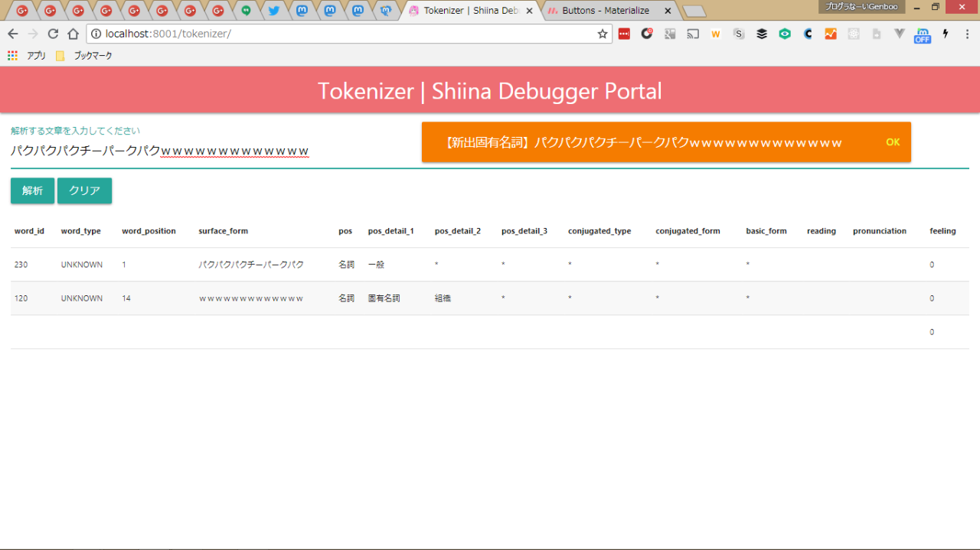The width and height of the screenshot is (980, 550).
Task: Click the Cast extension icon
Action: click(x=693, y=34)
